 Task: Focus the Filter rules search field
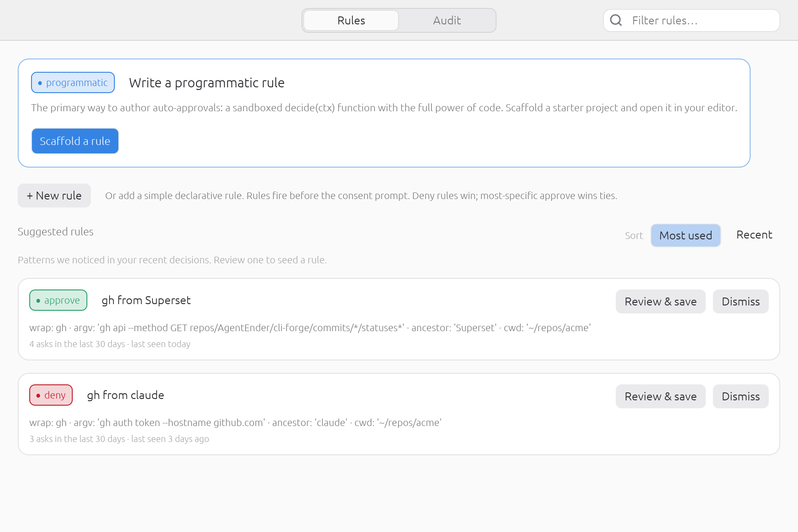pos(692,20)
